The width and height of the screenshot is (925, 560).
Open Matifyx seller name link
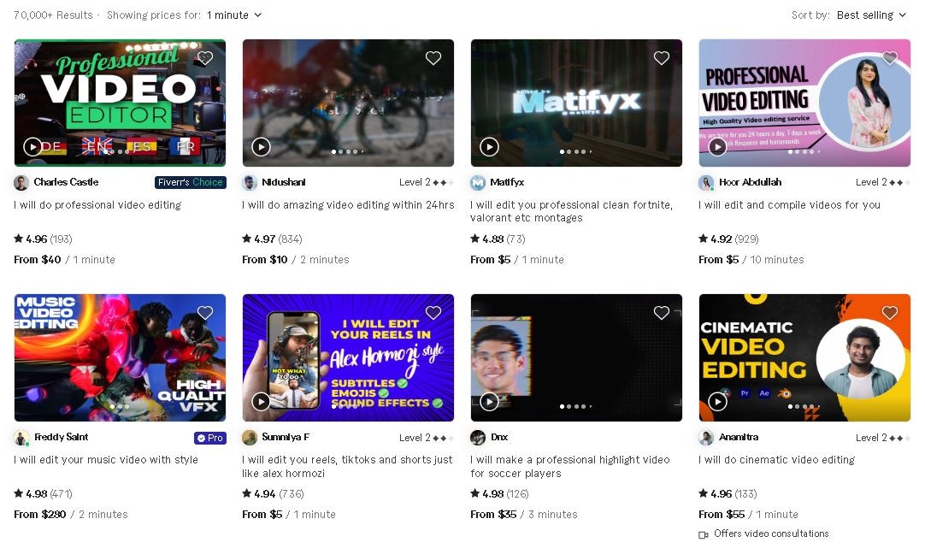click(507, 182)
